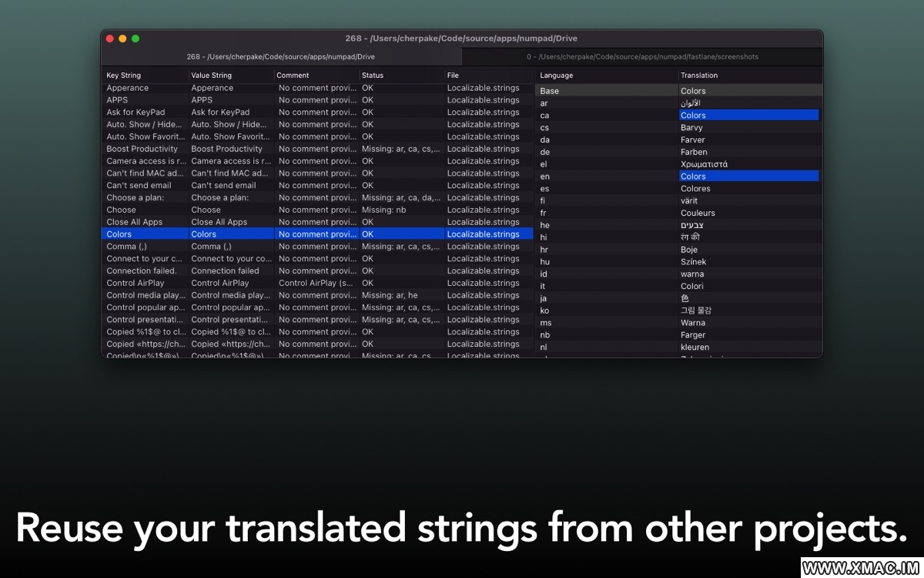Click the Spanish translation "Colores"
Image resolution: width=924 pixels, height=578 pixels.
695,189
